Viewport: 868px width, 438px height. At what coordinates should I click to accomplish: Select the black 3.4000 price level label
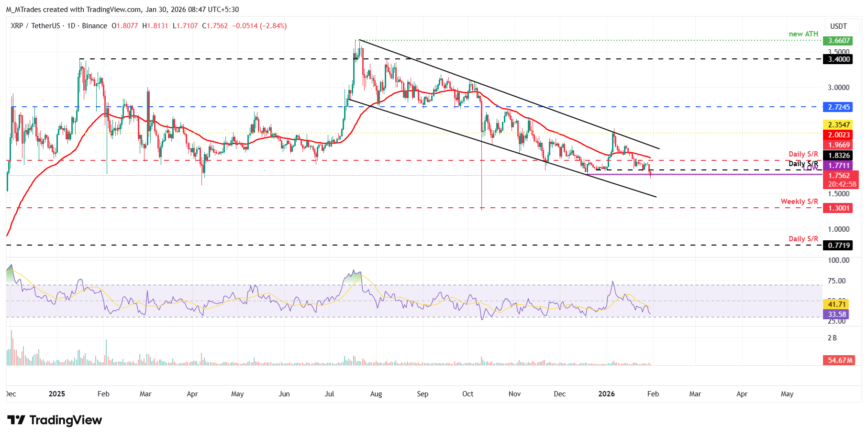(839, 59)
